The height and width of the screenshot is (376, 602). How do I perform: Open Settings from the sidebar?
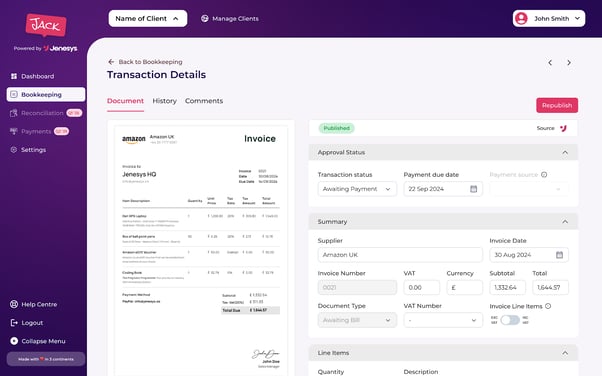click(x=33, y=150)
